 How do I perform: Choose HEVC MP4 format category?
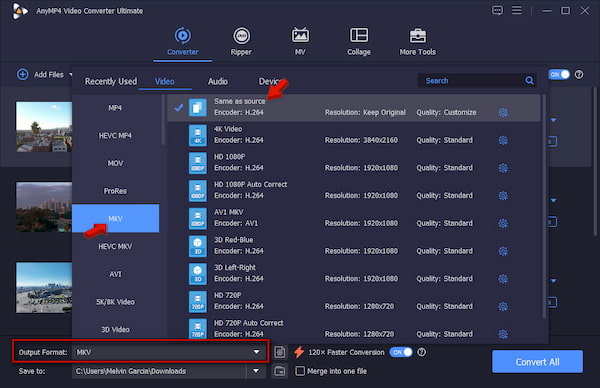[x=115, y=135]
